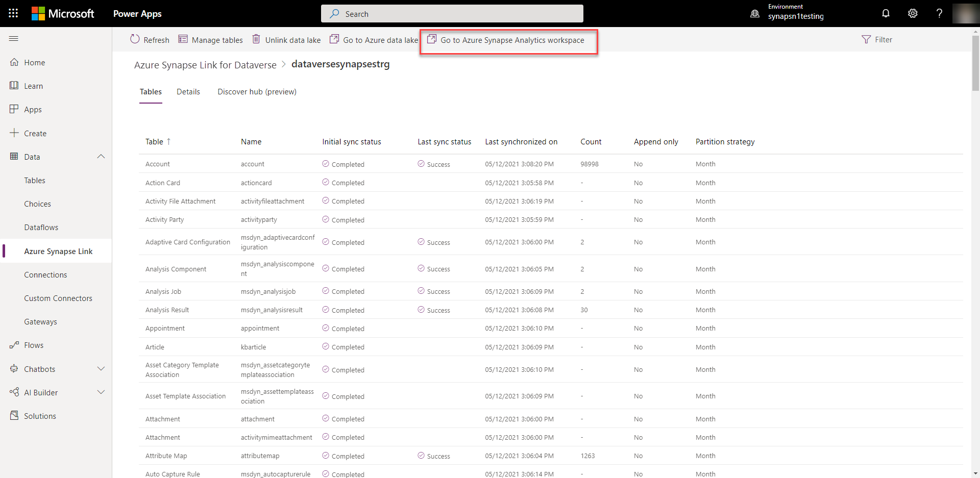This screenshot has height=478, width=980.
Task: Open Solutions from the sidebar
Action: 39,415
